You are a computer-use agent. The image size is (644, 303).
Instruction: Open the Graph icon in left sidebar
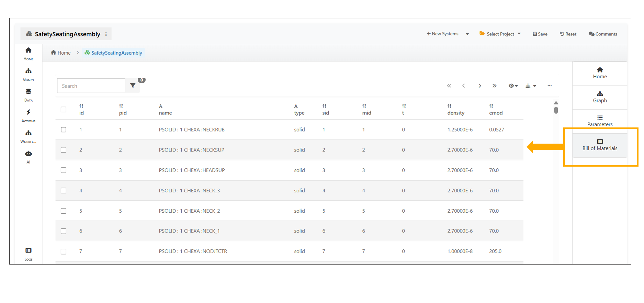coord(29,74)
